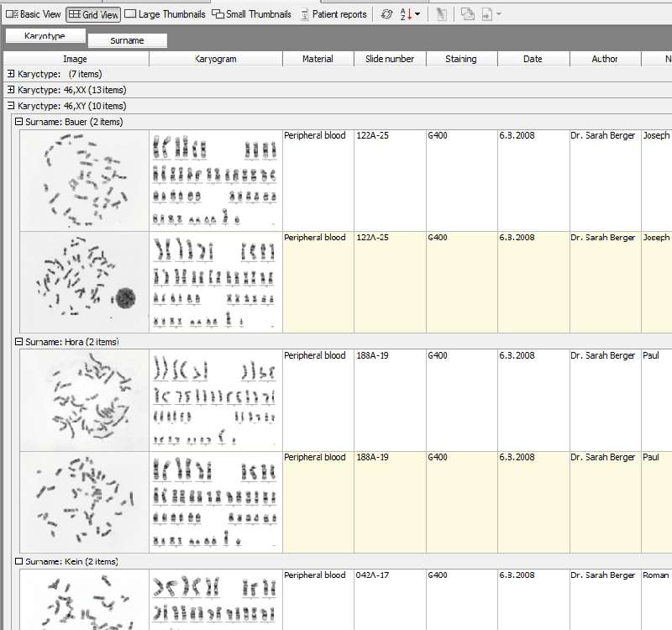
Task: Click G400 staining in highlighted Bauer row
Action: click(x=438, y=238)
